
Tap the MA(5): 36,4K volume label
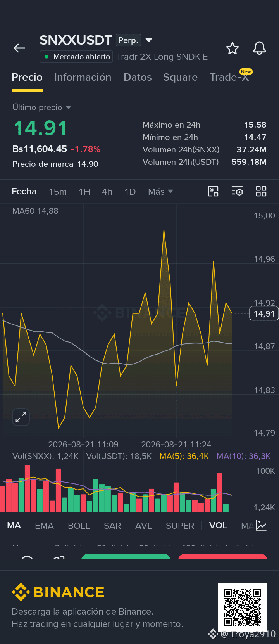[x=184, y=456]
